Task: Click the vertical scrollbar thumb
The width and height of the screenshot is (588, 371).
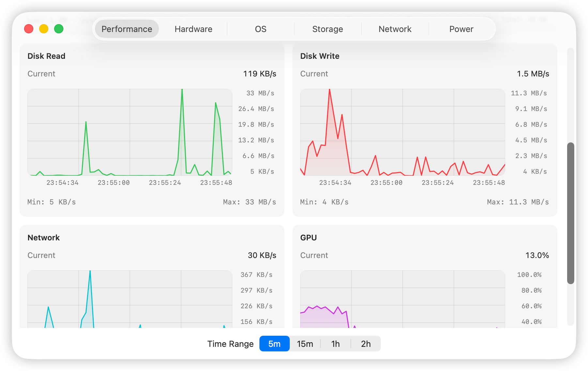Action: click(570, 213)
